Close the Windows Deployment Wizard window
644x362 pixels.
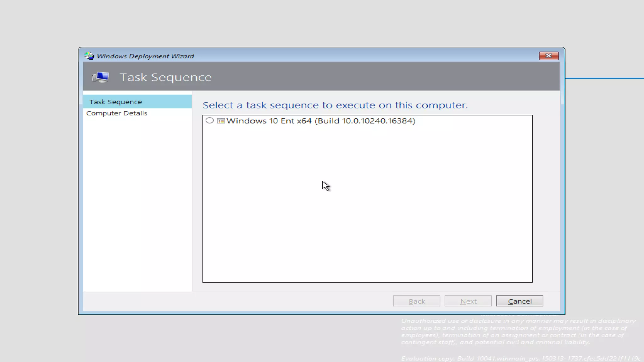point(549,56)
